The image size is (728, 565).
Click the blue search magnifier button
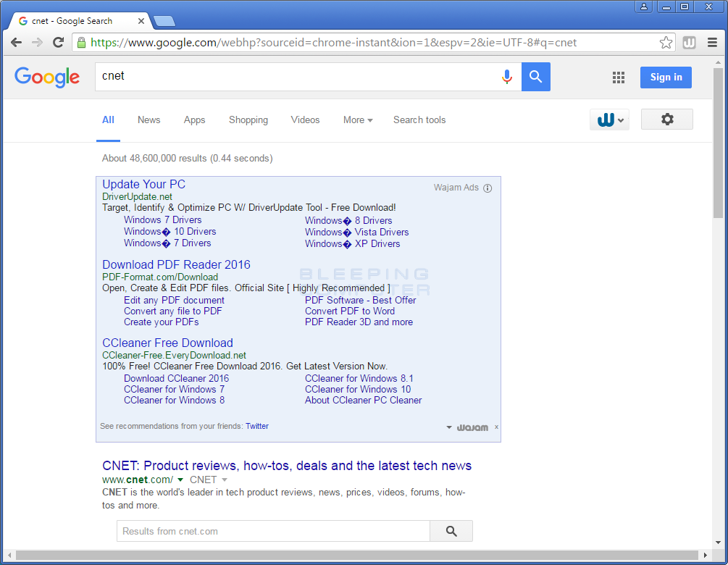535,76
